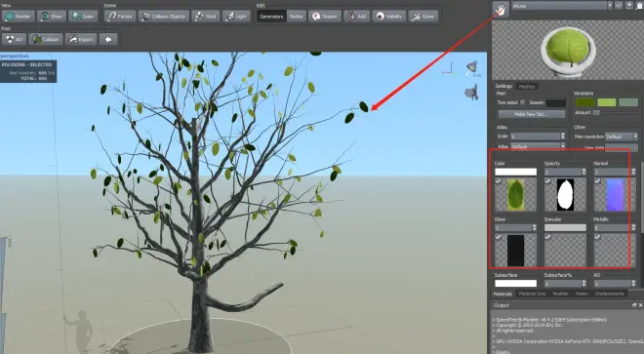Click the Export post button
Image resolution: width=644 pixels, height=354 pixels.
pos(81,39)
